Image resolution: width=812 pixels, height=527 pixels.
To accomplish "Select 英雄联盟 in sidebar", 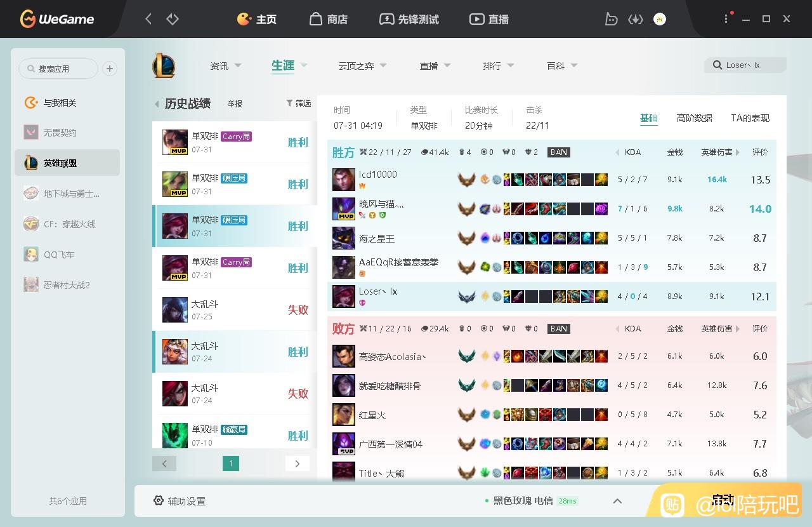I will [67, 163].
